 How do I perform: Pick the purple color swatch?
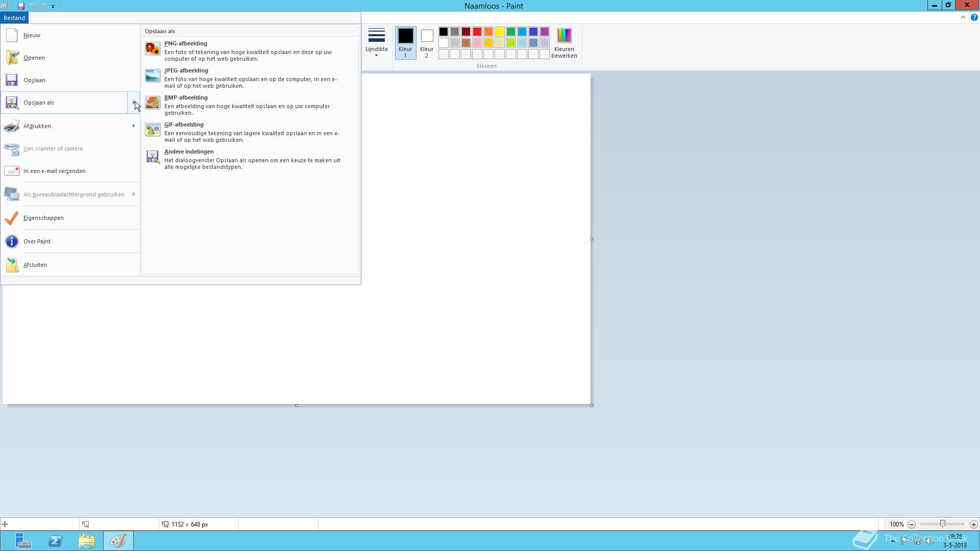545,32
